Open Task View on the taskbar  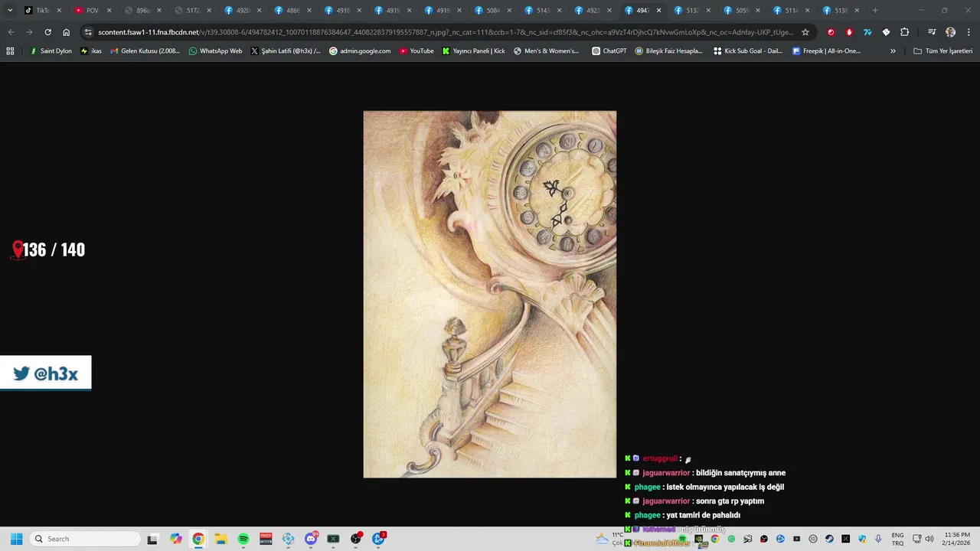click(x=152, y=539)
